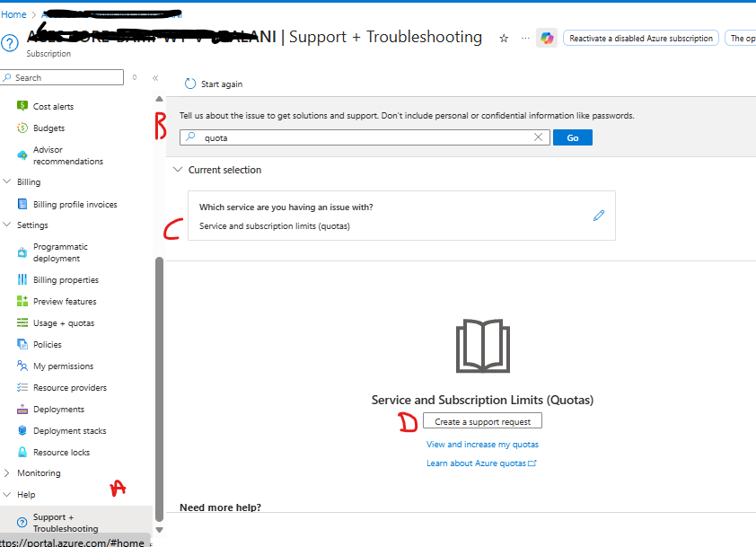The height and width of the screenshot is (547, 756).
Task: Click the Resource providers list icon
Action: click(22, 387)
